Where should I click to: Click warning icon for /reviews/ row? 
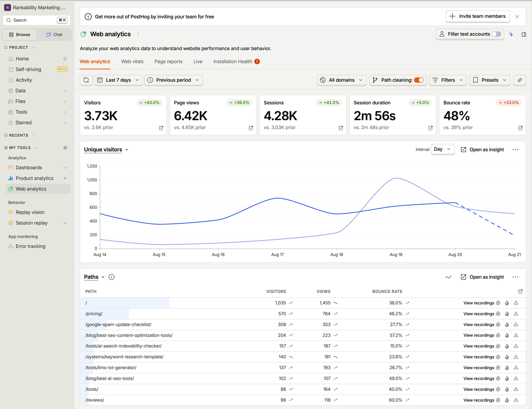(x=516, y=400)
